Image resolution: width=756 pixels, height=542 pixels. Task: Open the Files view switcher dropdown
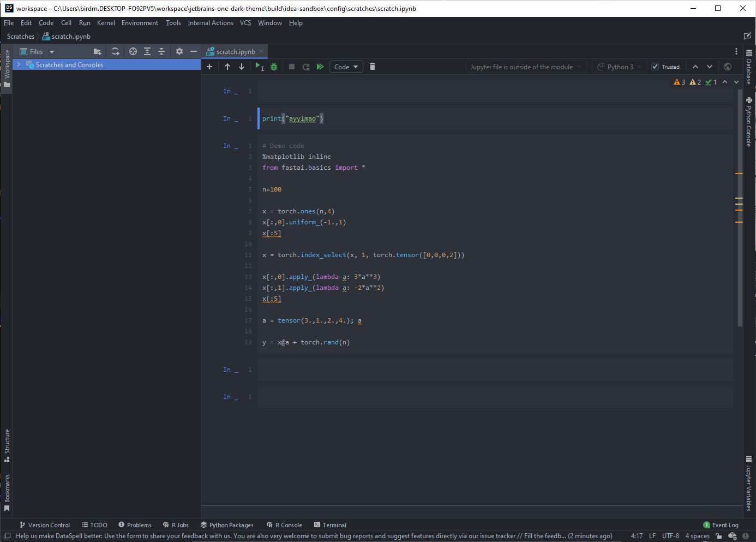pyautogui.click(x=52, y=51)
